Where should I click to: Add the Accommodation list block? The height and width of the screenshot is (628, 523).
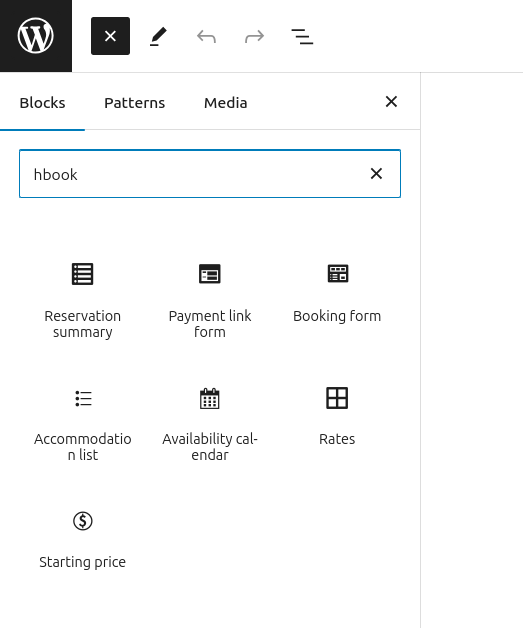(82, 423)
